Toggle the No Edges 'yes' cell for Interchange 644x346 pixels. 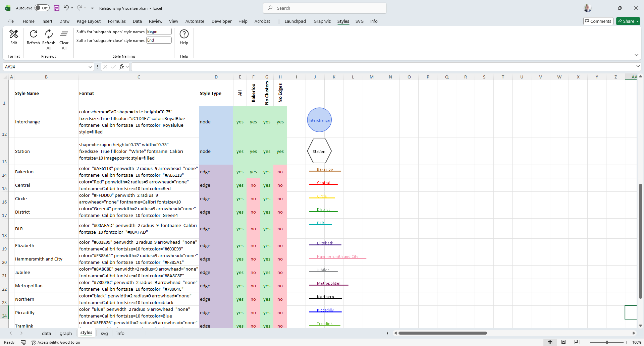[x=280, y=122]
